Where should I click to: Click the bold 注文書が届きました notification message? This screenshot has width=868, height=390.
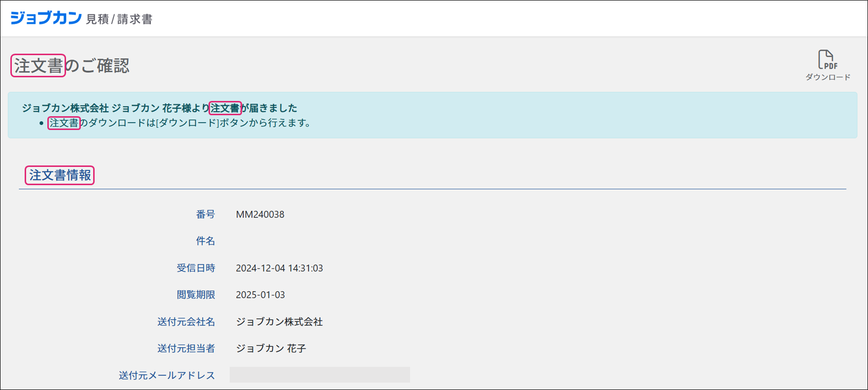click(159, 108)
